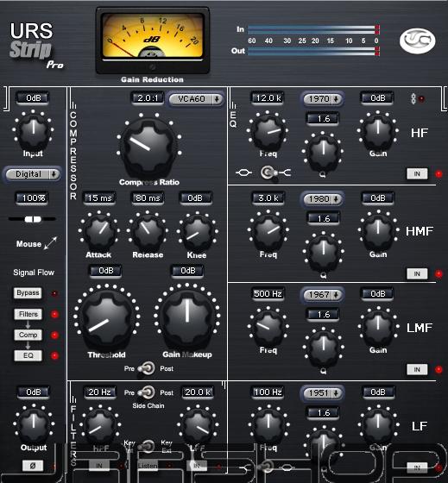Toggle the LMF band IN button
This screenshot has width=448, height=483.
tap(417, 369)
